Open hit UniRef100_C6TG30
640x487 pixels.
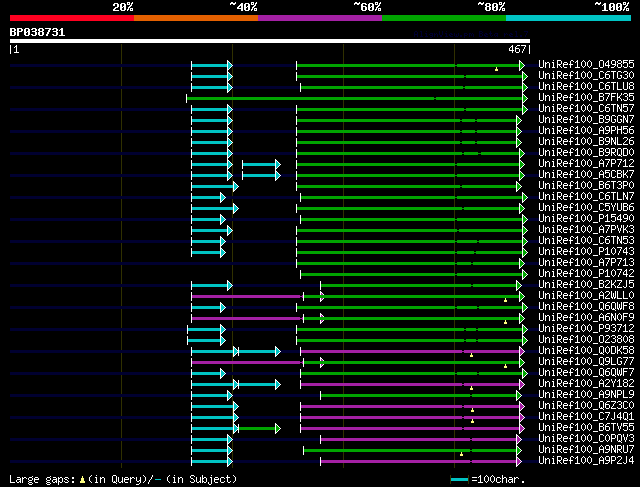click(x=586, y=76)
